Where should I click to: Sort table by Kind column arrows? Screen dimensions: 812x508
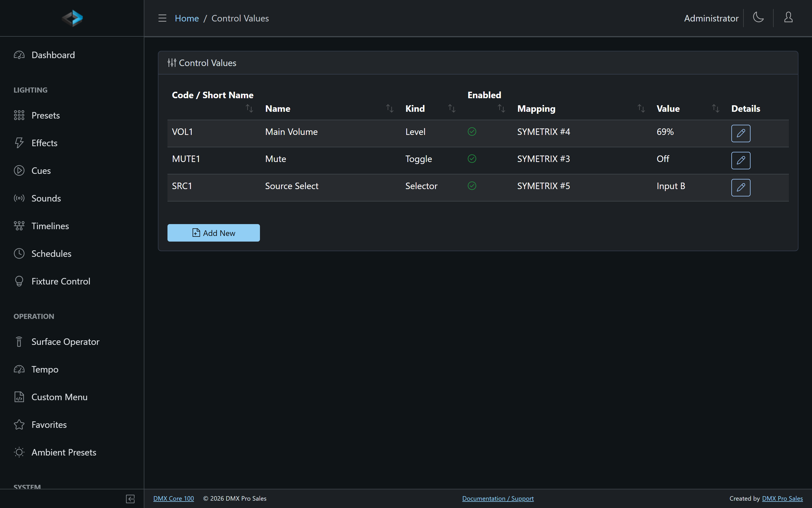pos(452,108)
